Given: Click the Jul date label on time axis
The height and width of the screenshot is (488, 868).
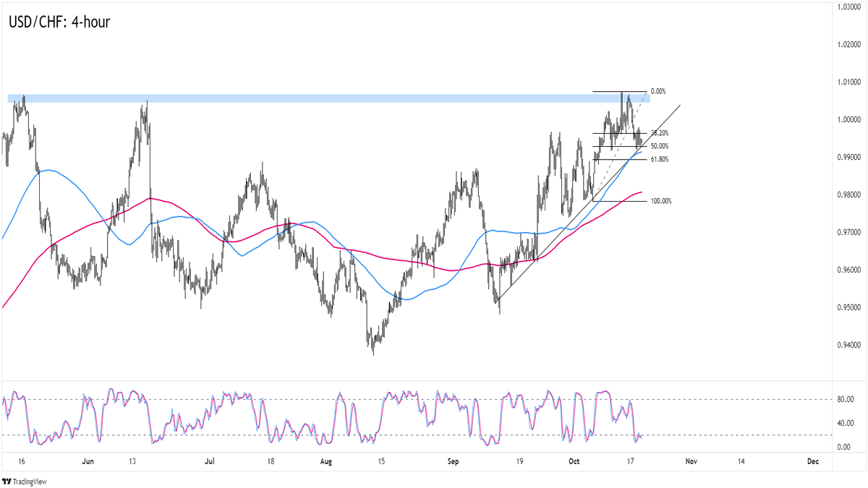Looking at the screenshot, I should click(x=210, y=460).
